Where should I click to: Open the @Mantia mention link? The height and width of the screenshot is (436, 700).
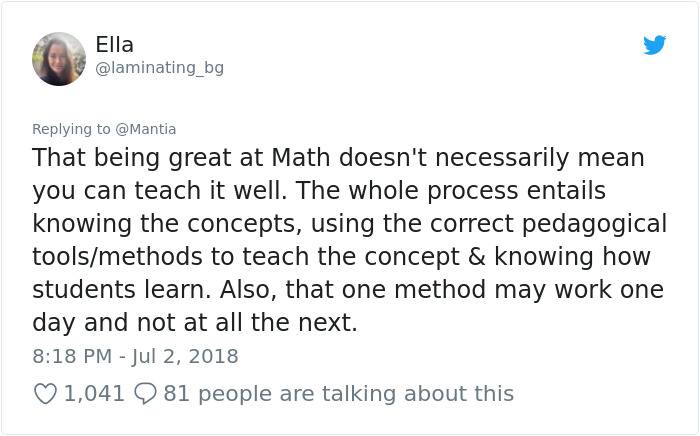coord(146,129)
